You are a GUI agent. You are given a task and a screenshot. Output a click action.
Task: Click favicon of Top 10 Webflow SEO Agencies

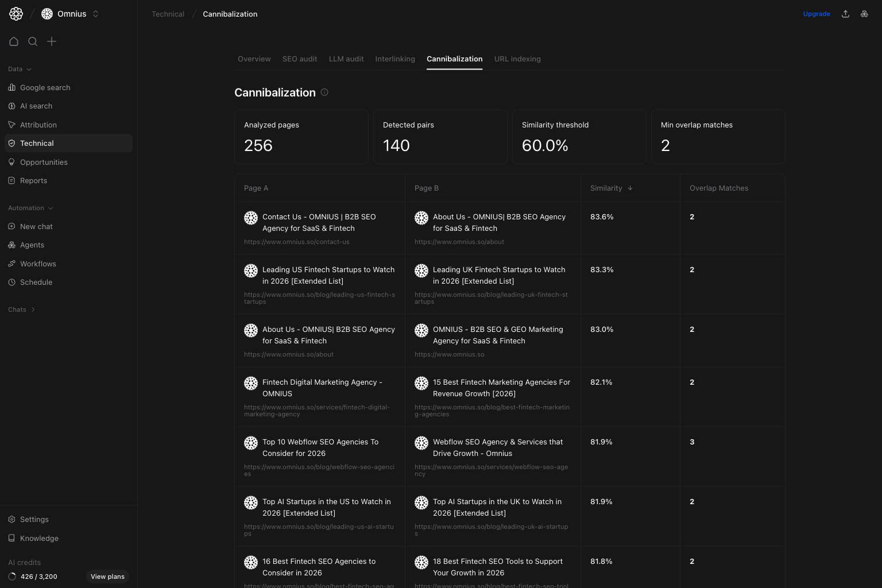pos(251,443)
